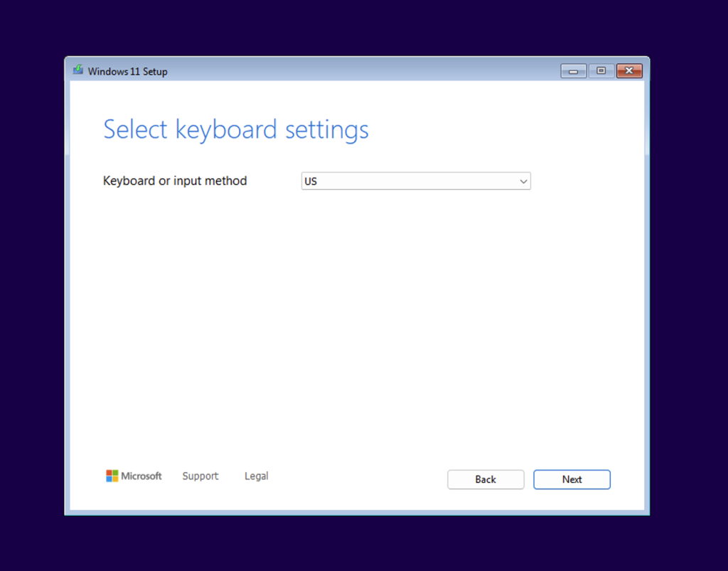Go back using the Back button
Image resolution: width=728 pixels, height=571 pixels.
click(486, 479)
